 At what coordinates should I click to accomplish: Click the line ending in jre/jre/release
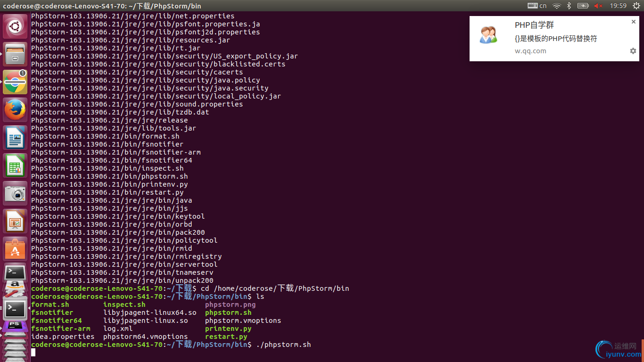pyautogui.click(x=109, y=120)
